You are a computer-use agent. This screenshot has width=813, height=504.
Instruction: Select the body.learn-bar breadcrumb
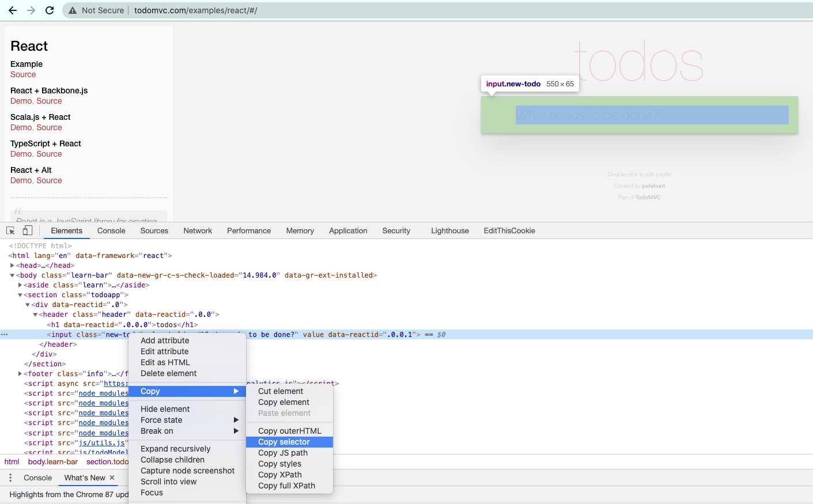pos(53,461)
